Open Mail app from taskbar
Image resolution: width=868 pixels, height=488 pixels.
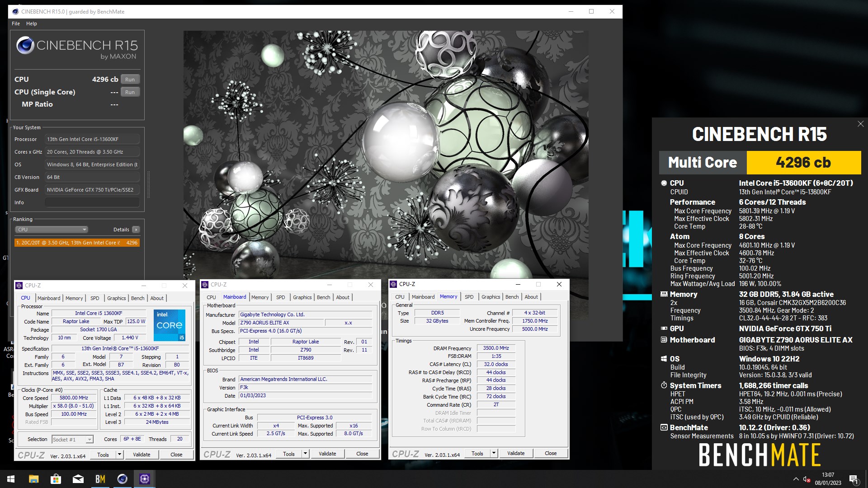pos(78,479)
